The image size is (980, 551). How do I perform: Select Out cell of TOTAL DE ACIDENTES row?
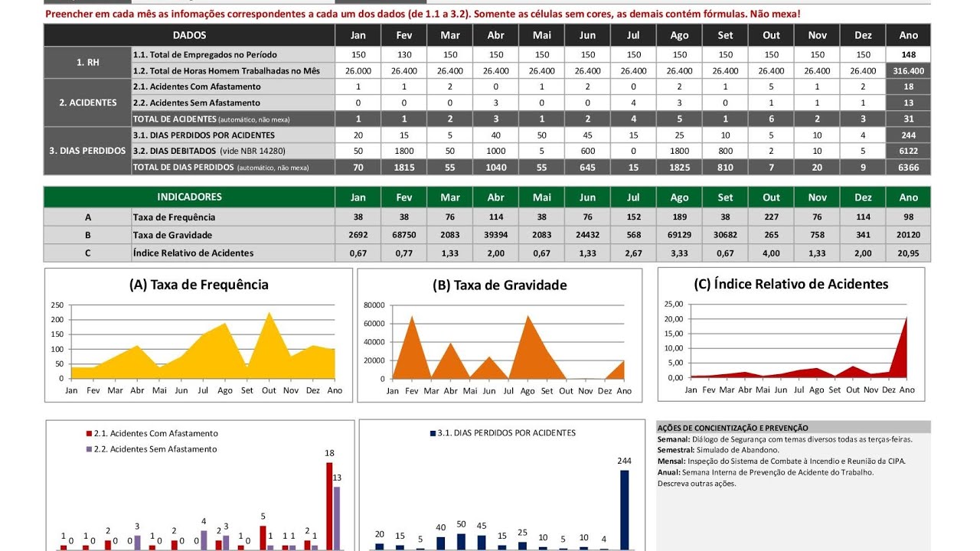point(772,119)
